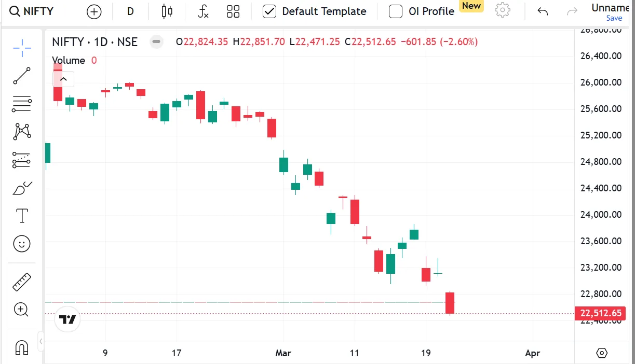Open the Indicators fx panel
Viewport: 635px width, 364px height.
coord(203,11)
